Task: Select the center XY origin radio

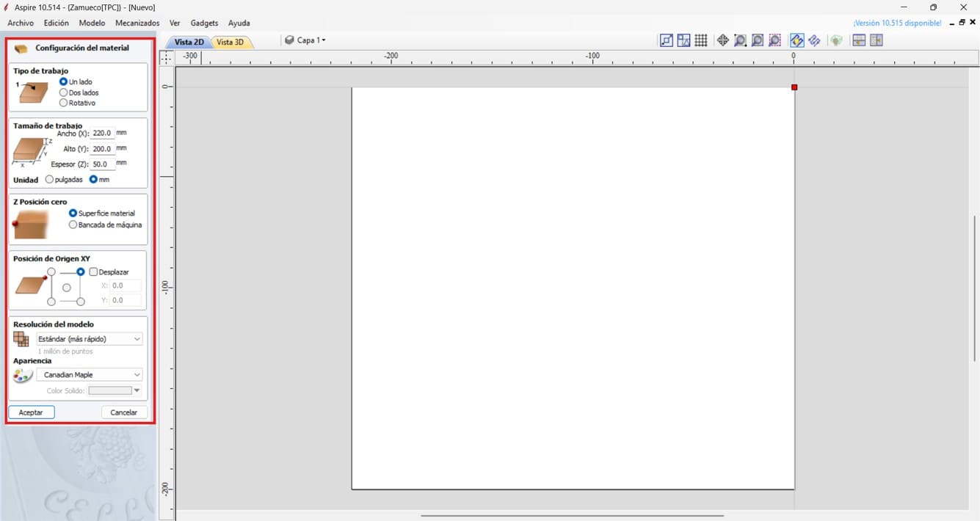Action: pyautogui.click(x=66, y=287)
